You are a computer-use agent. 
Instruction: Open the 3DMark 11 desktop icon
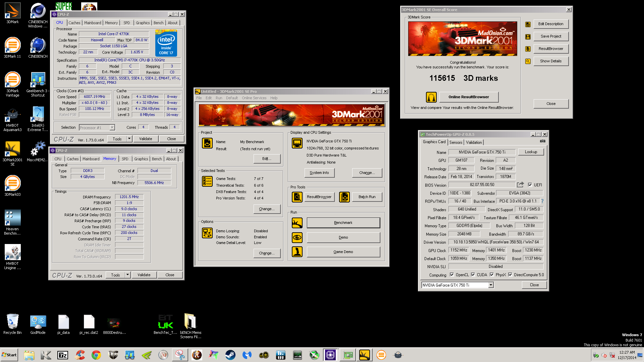point(12,48)
